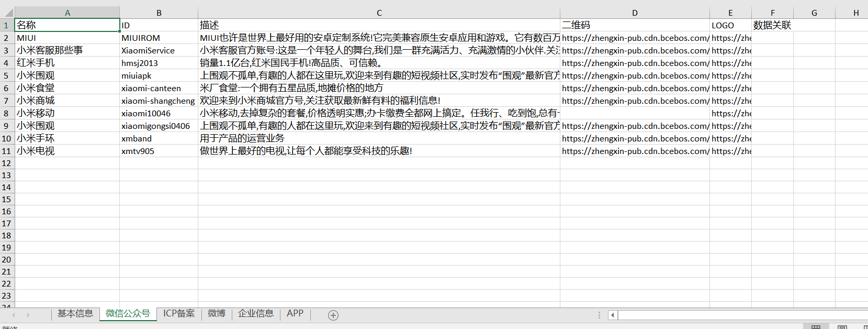
Task: Open the ICP备案 sheet tab
Action: tap(179, 313)
